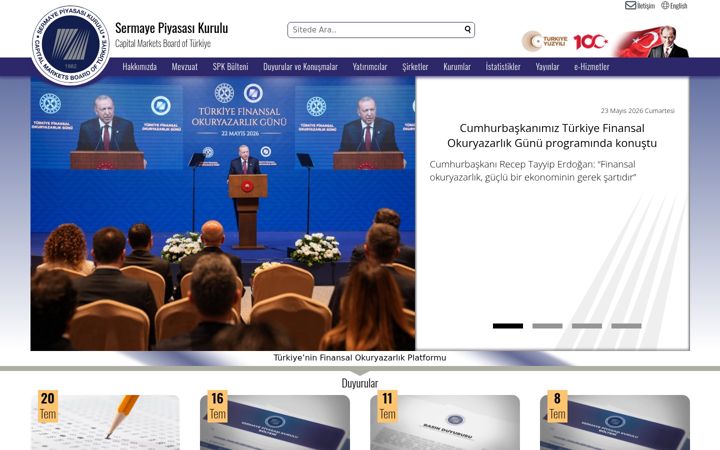Open the e-Hizmetler menu
Viewport: 720px width, 450px height.
[591, 67]
